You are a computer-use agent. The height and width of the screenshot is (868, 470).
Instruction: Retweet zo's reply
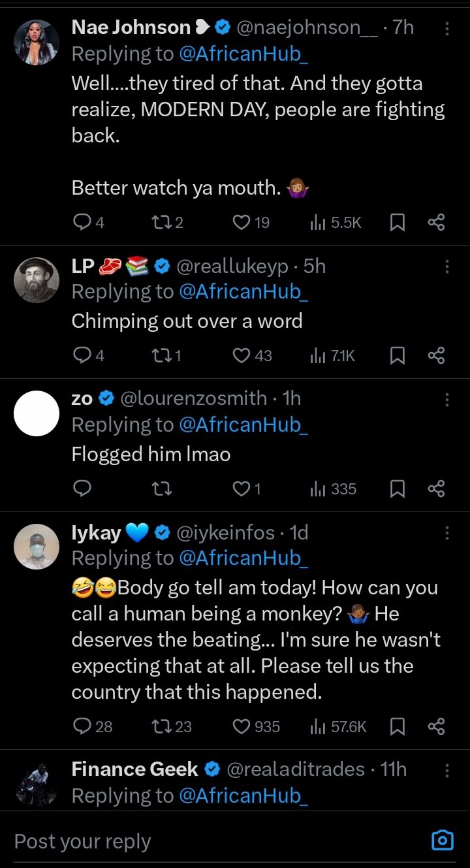point(157,489)
